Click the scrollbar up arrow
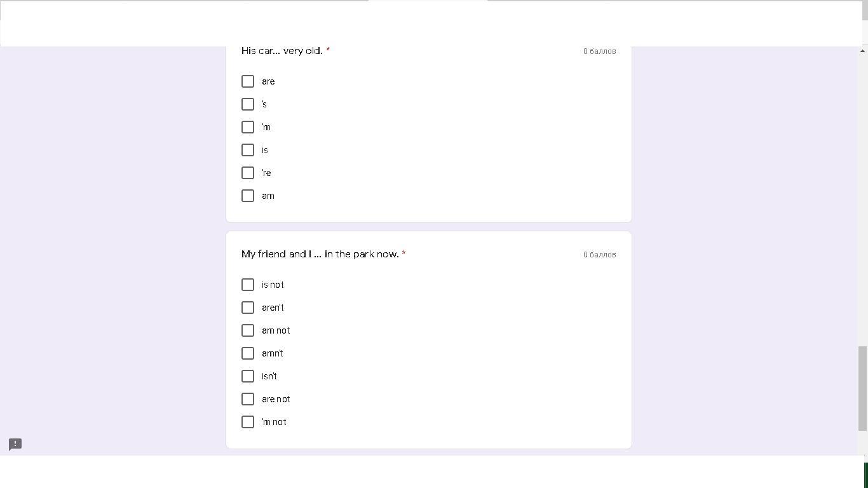The width and height of the screenshot is (868, 488). 862,51
